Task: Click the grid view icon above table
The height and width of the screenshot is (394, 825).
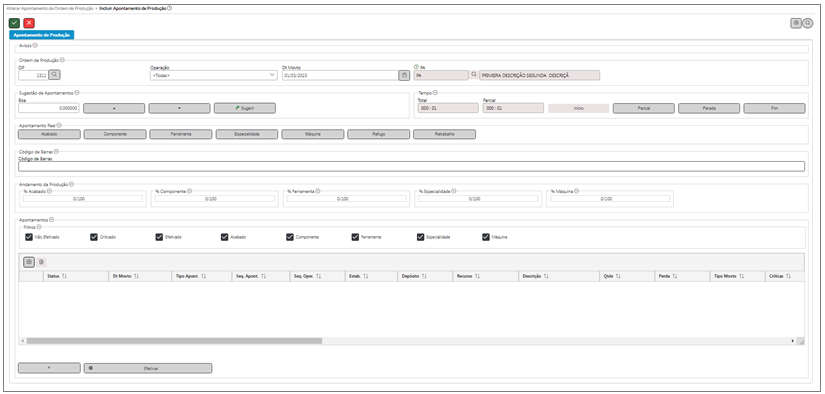Action: click(x=29, y=261)
